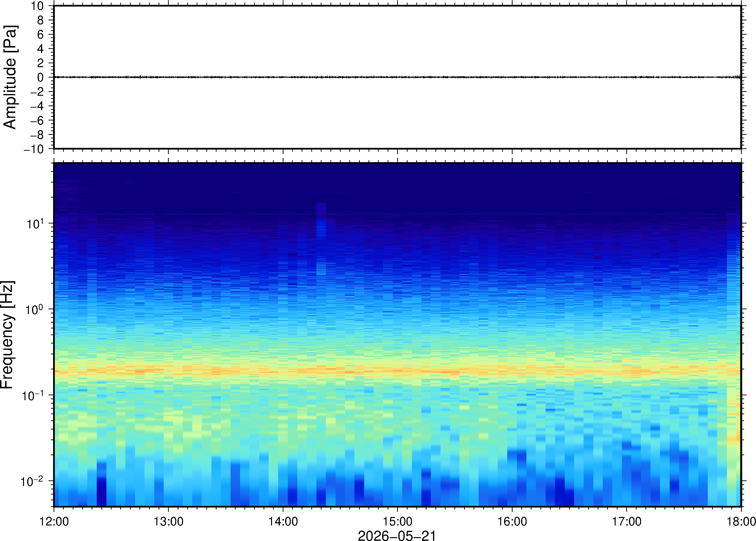Click the 17:00 time axis label
Screen dimensions: 756x541
(626, 521)
